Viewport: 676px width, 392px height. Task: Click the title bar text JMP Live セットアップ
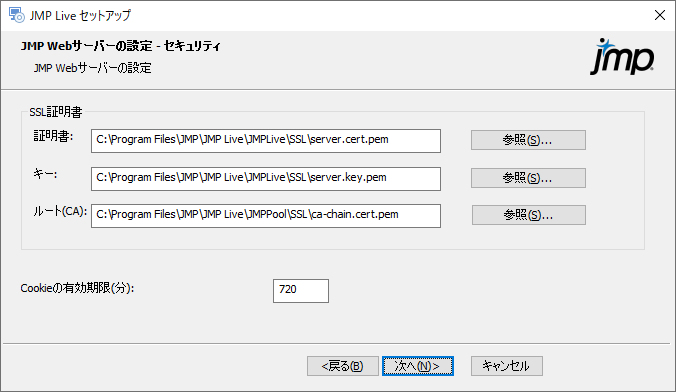(80, 16)
